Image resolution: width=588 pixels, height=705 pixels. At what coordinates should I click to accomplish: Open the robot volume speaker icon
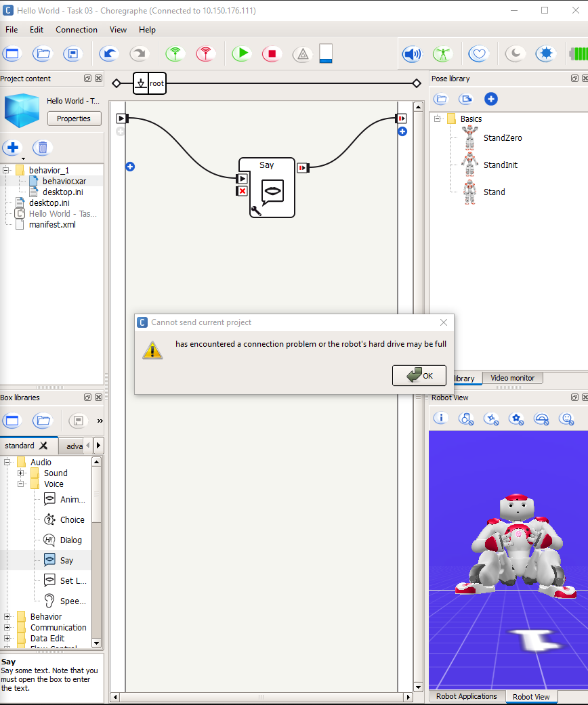click(412, 54)
